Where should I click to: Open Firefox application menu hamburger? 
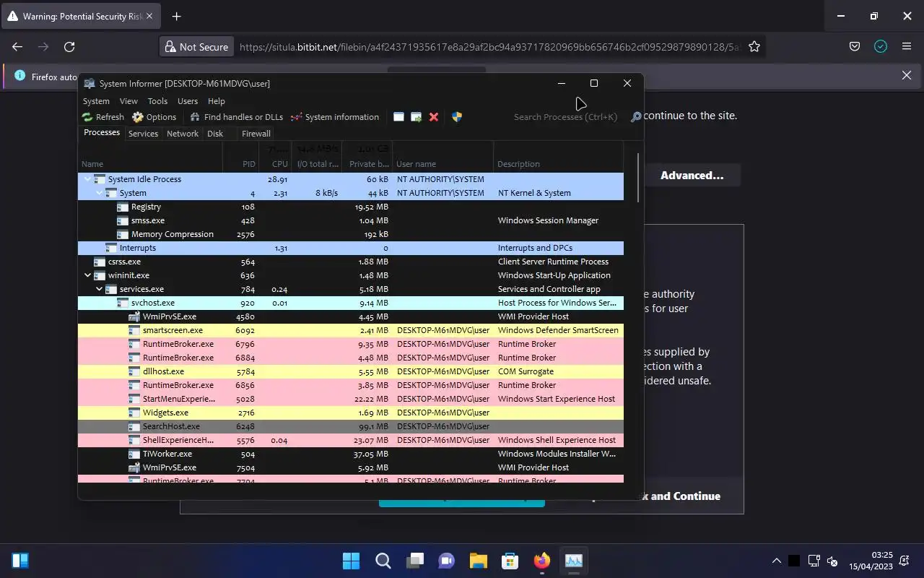coord(907,47)
